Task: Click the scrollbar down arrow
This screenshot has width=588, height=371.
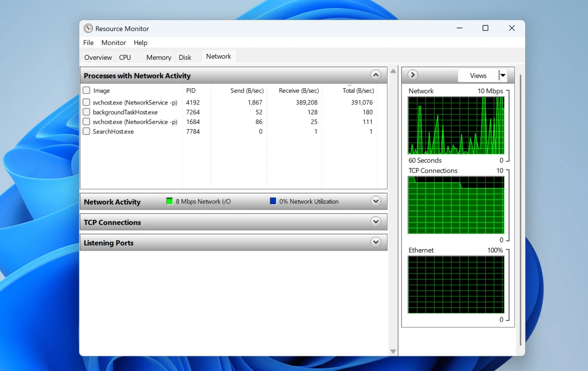Action: [x=393, y=351]
